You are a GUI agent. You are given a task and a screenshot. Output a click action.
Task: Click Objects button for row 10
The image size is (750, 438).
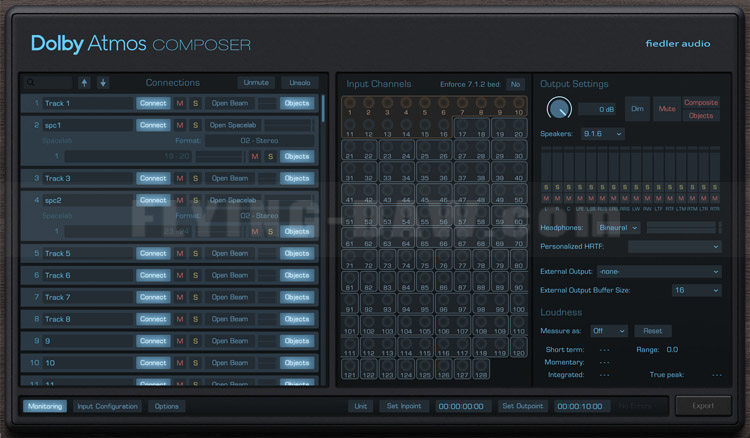point(297,363)
